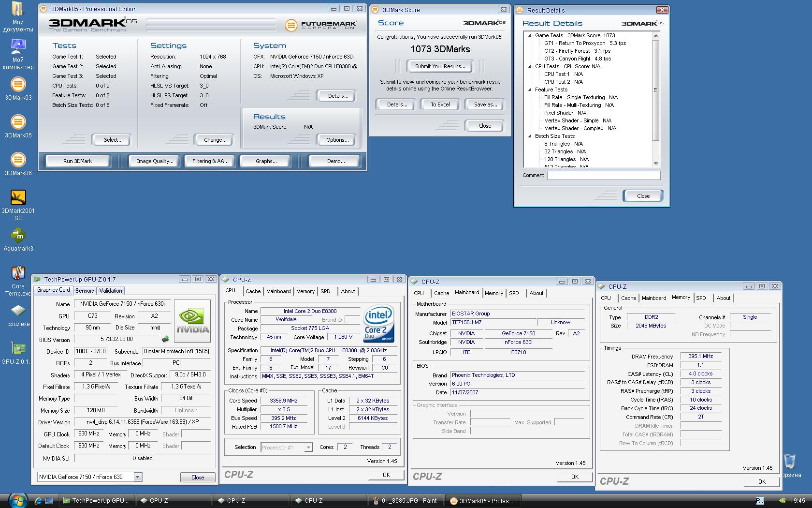The image size is (812, 508).
Task: Open Internet Explorer from quick launch
Action: [x=38, y=501]
